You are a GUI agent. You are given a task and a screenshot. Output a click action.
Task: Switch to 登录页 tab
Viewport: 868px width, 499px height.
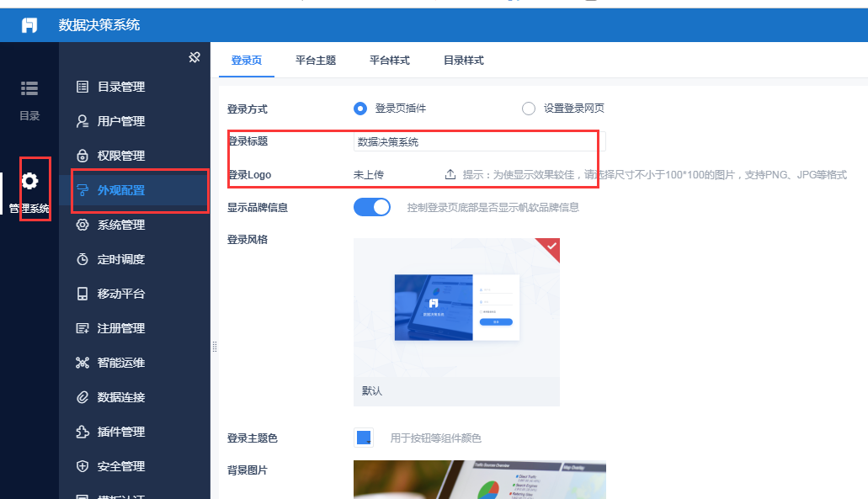tap(247, 61)
